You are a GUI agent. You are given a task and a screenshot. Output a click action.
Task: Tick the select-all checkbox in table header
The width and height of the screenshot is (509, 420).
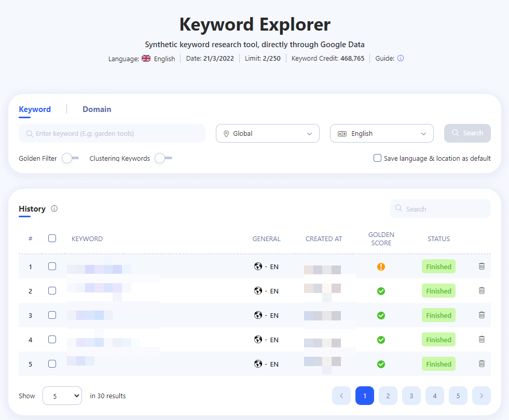click(x=52, y=239)
